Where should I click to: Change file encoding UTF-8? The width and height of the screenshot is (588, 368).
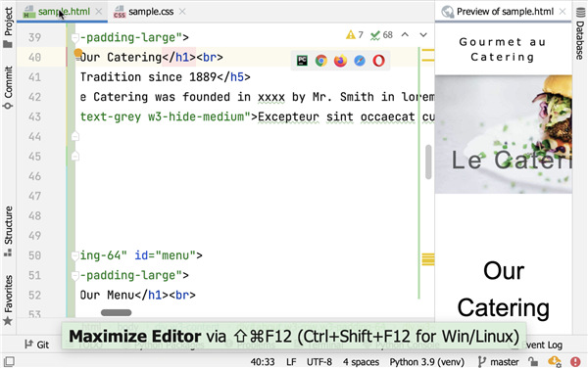pyautogui.click(x=319, y=361)
